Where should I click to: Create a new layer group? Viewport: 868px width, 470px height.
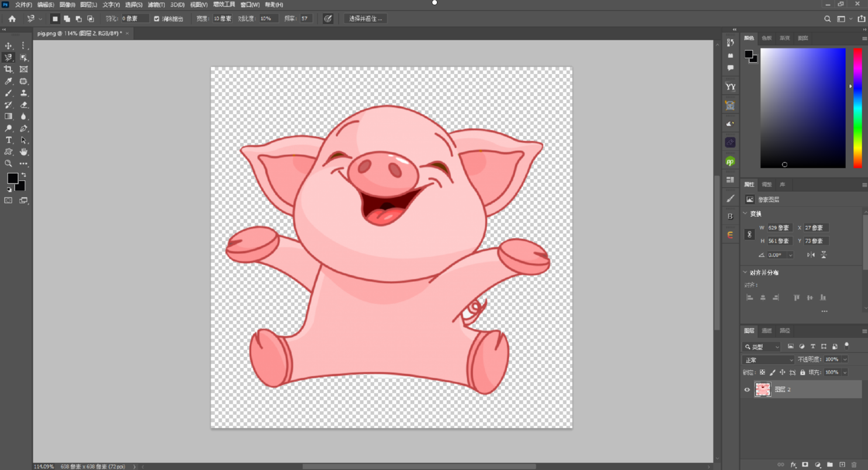pyautogui.click(x=829, y=465)
